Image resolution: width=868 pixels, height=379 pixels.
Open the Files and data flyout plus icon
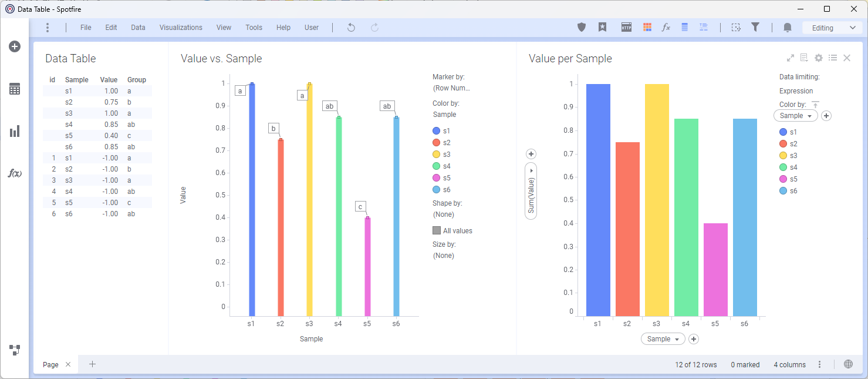click(x=15, y=47)
